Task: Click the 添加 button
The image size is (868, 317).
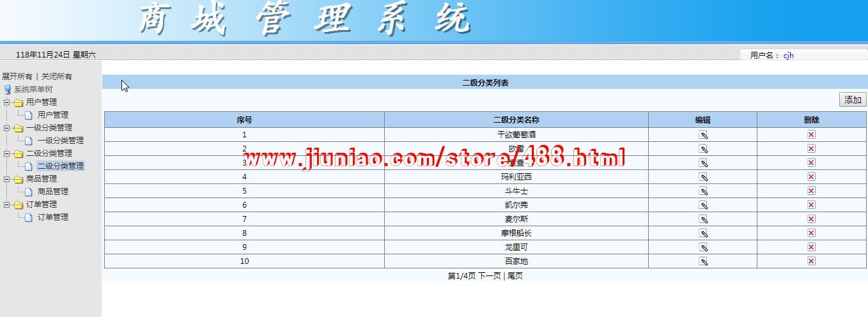Action: (853, 100)
